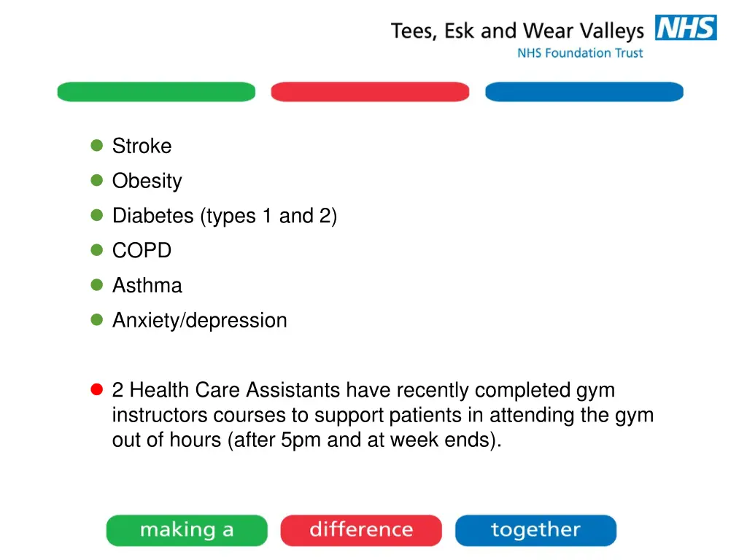
Task: Click the NHS Foundation Trust subtitle
Action: [x=580, y=52]
